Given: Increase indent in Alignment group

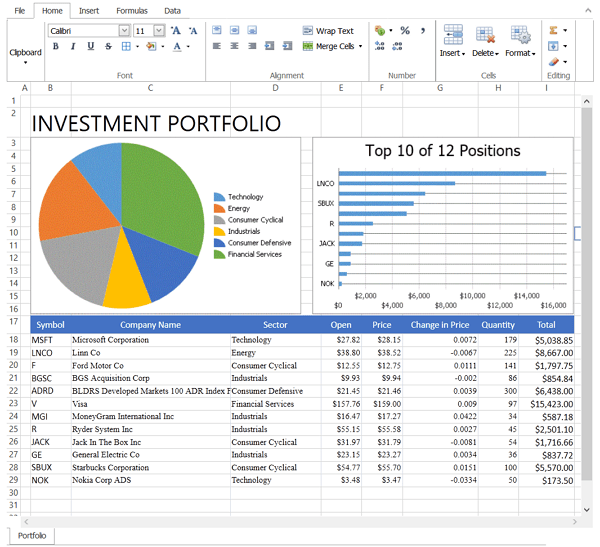Looking at the screenshot, I should click(x=287, y=46).
